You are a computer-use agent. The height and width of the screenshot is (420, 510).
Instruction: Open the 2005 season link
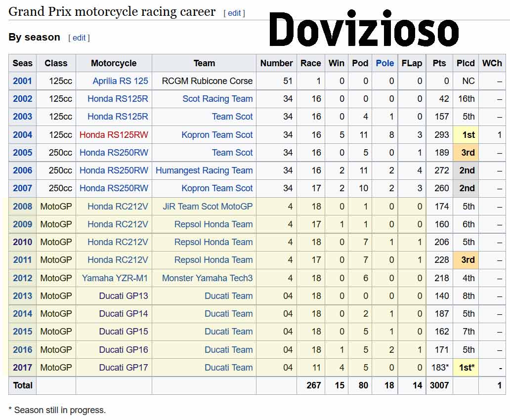pos(22,153)
